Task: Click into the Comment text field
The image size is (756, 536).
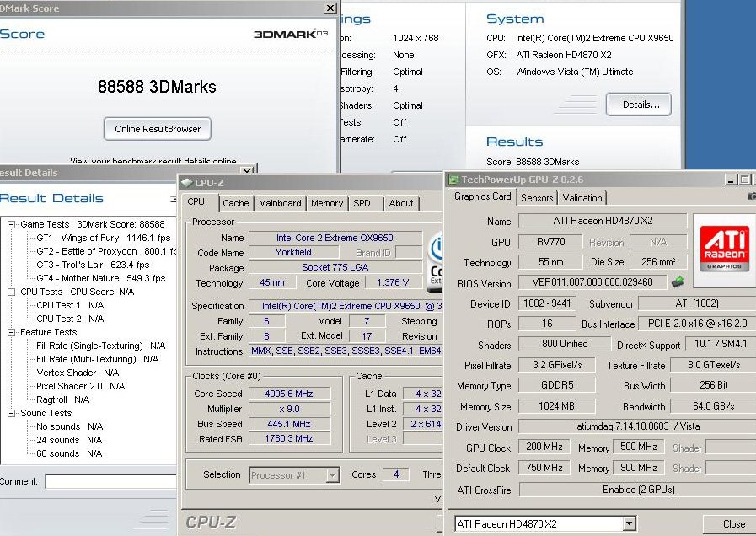Action: pyautogui.click(x=110, y=482)
